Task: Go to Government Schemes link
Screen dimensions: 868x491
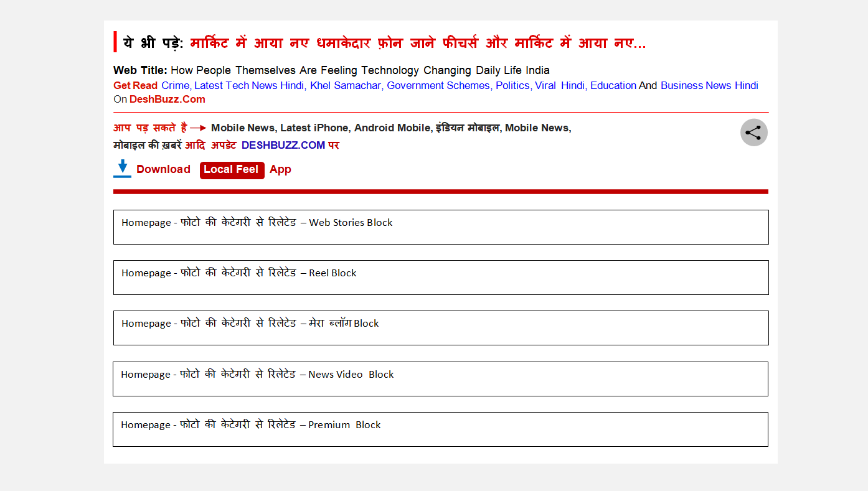Action: coord(438,86)
